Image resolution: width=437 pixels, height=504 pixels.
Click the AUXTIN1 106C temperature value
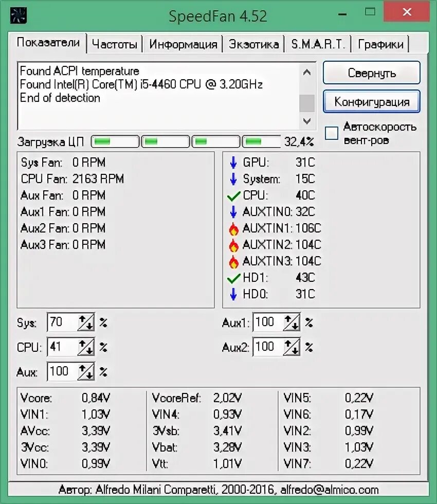point(308,228)
